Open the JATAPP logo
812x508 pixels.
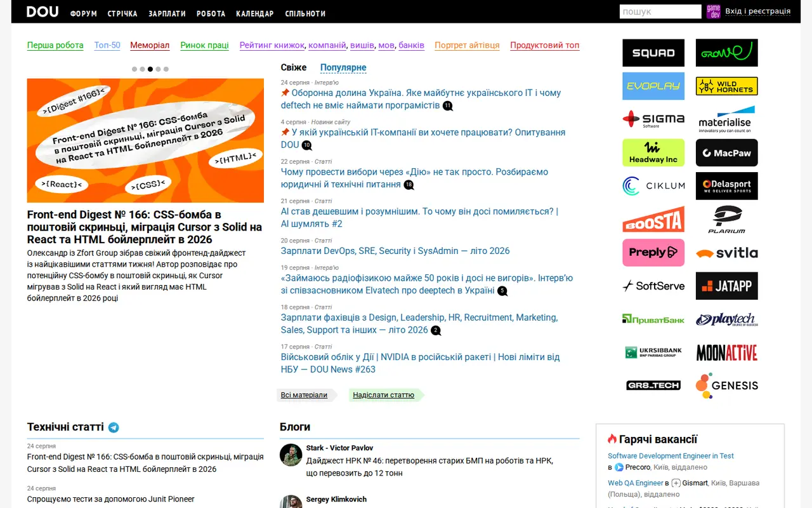727,286
